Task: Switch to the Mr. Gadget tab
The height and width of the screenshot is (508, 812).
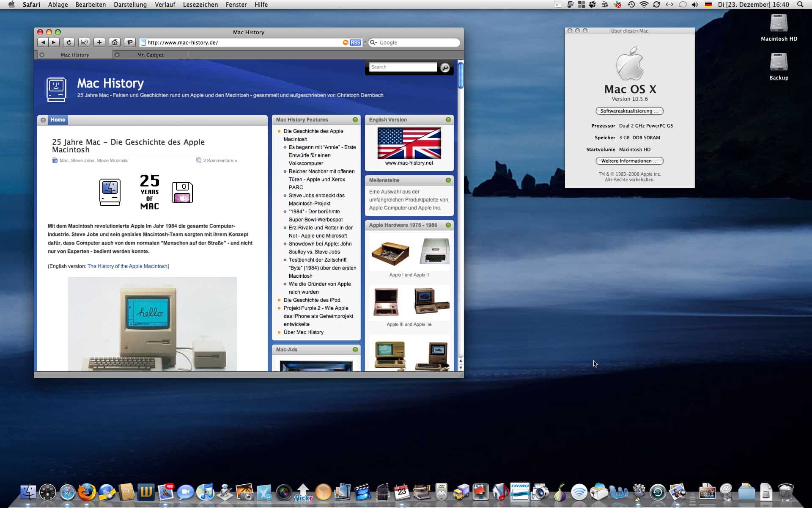Action: [x=150, y=55]
